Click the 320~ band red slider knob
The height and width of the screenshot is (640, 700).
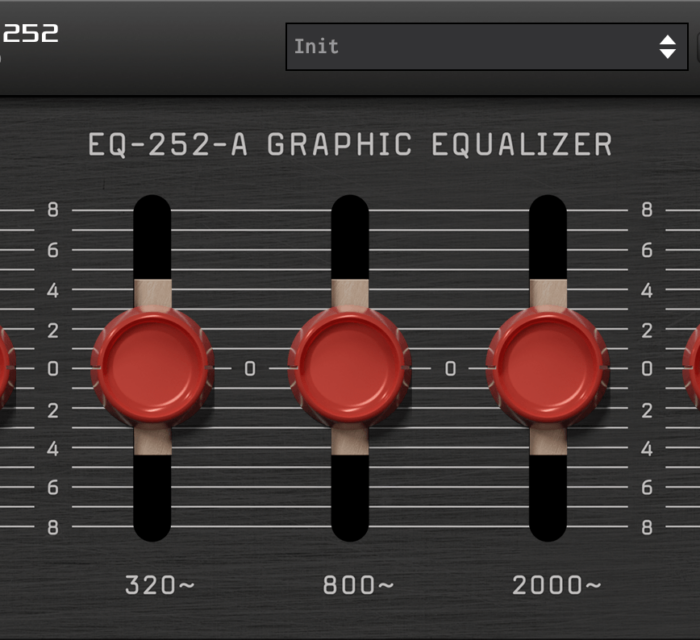[152, 368]
